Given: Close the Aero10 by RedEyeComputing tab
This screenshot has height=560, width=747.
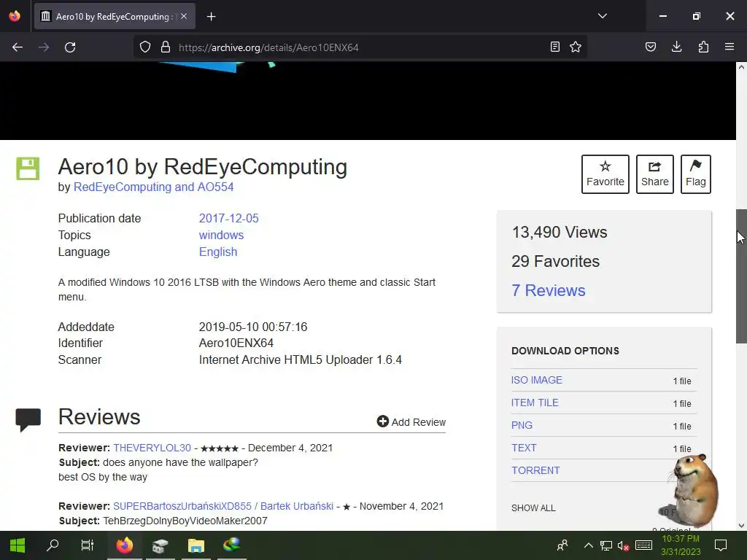Looking at the screenshot, I should point(184,16).
